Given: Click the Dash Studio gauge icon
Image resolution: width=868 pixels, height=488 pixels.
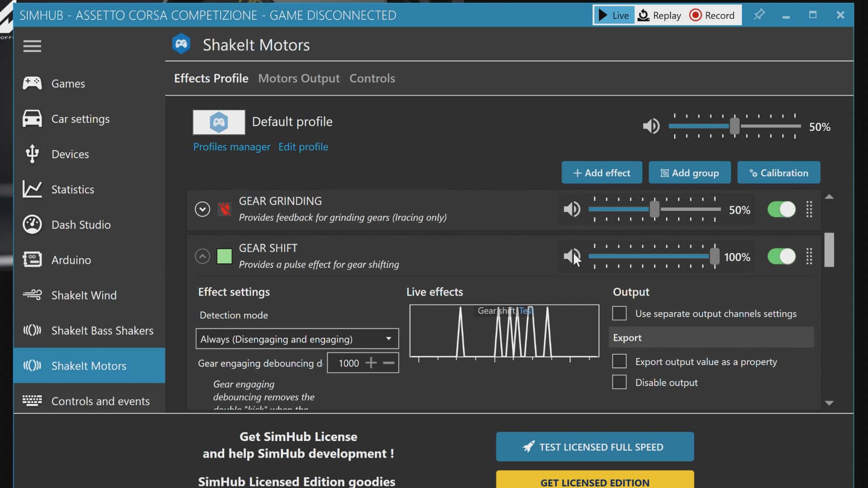Looking at the screenshot, I should pyautogui.click(x=32, y=225).
